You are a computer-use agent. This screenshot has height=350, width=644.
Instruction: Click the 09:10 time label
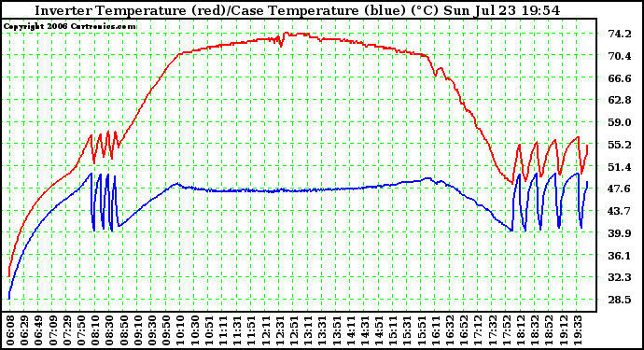point(138,330)
